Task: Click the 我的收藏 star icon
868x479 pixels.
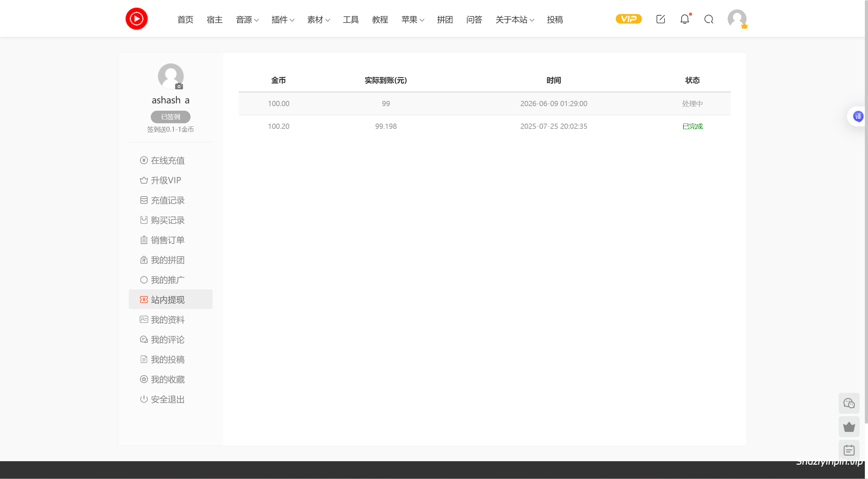Action: [144, 379]
